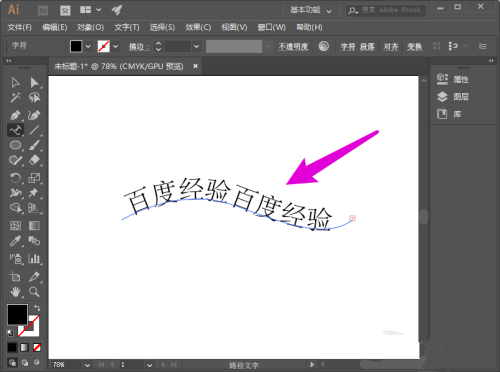Open the 效果(C) menu
500x372 pixels.
[198, 27]
